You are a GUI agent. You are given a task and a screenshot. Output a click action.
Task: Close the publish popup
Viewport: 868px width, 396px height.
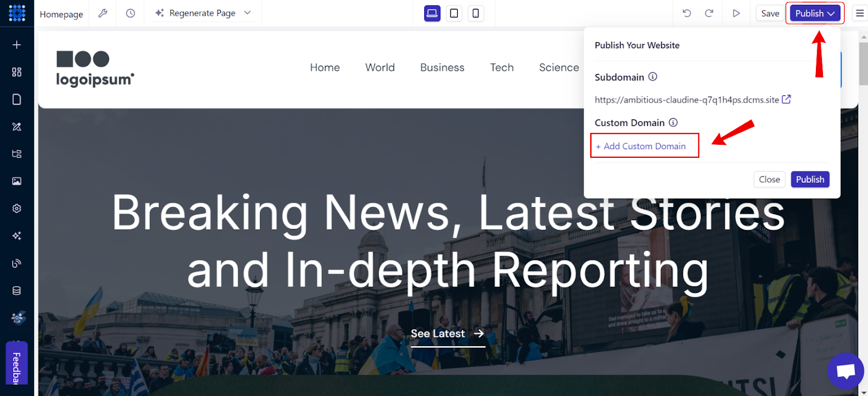coord(769,180)
